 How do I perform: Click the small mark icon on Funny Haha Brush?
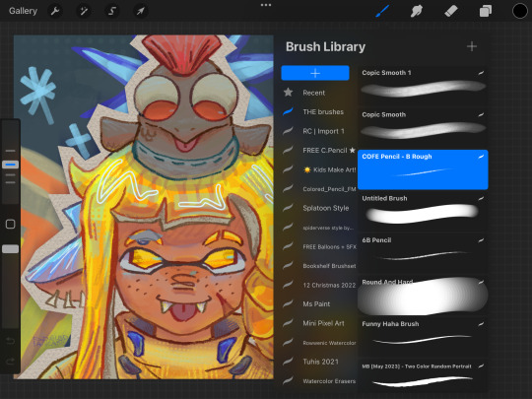[x=481, y=324]
